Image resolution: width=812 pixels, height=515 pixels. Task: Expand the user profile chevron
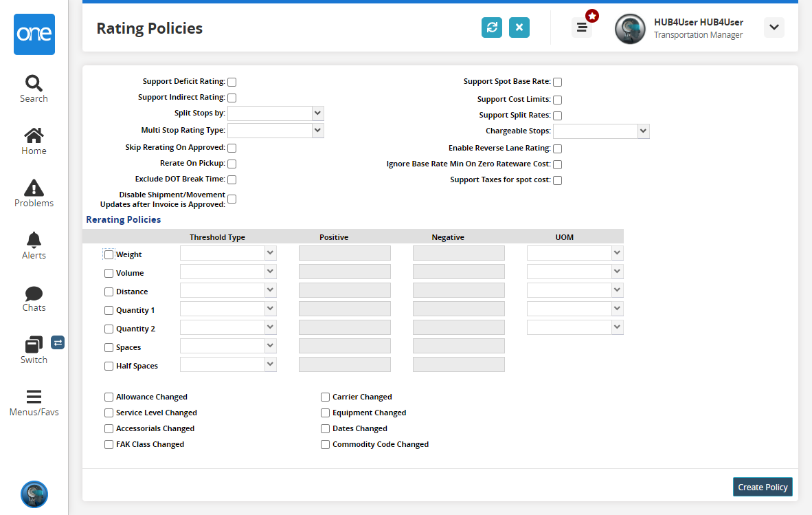774,28
